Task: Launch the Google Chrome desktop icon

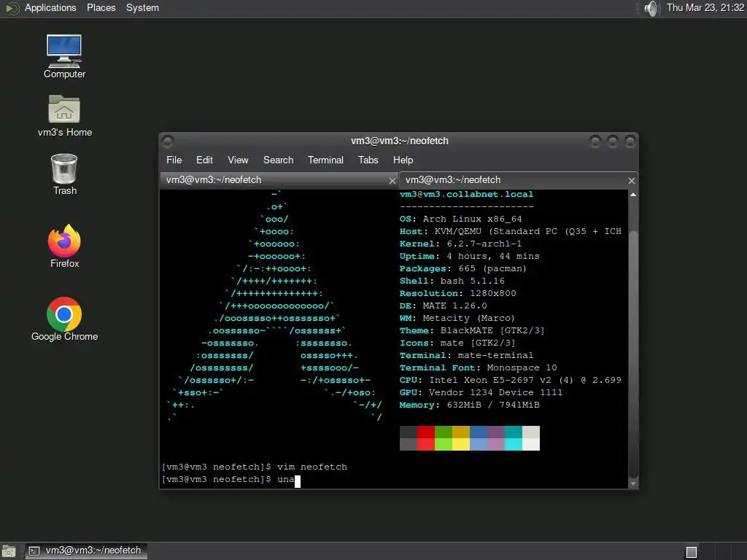Action: (x=64, y=319)
